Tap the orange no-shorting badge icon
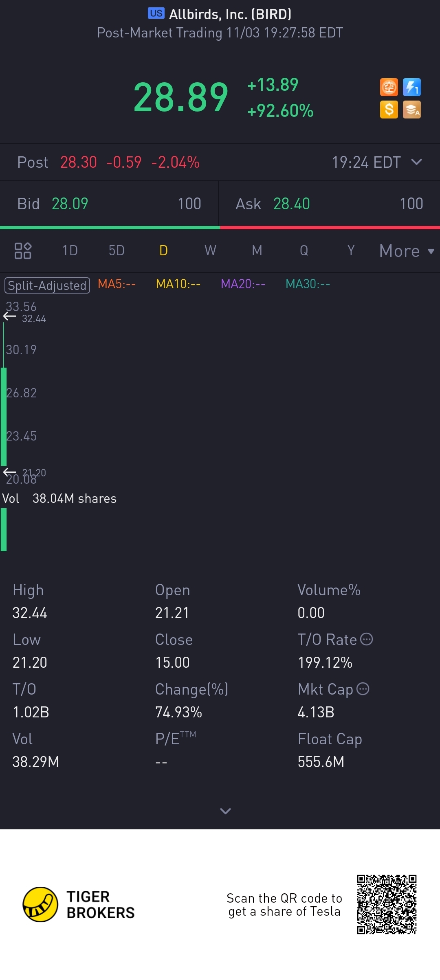Screen dimensions: 440x980 [x=389, y=87]
